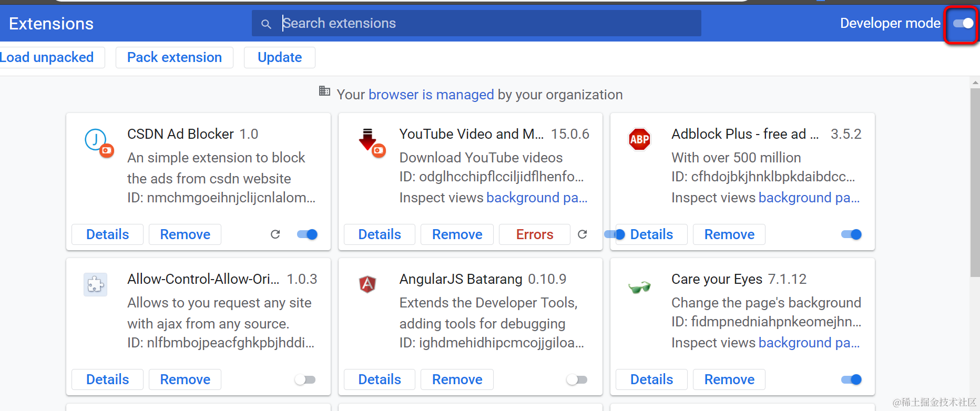Disable the Care your Eyes toggle
This screenshot has height=411, width=980.
(x=852, y=379)
